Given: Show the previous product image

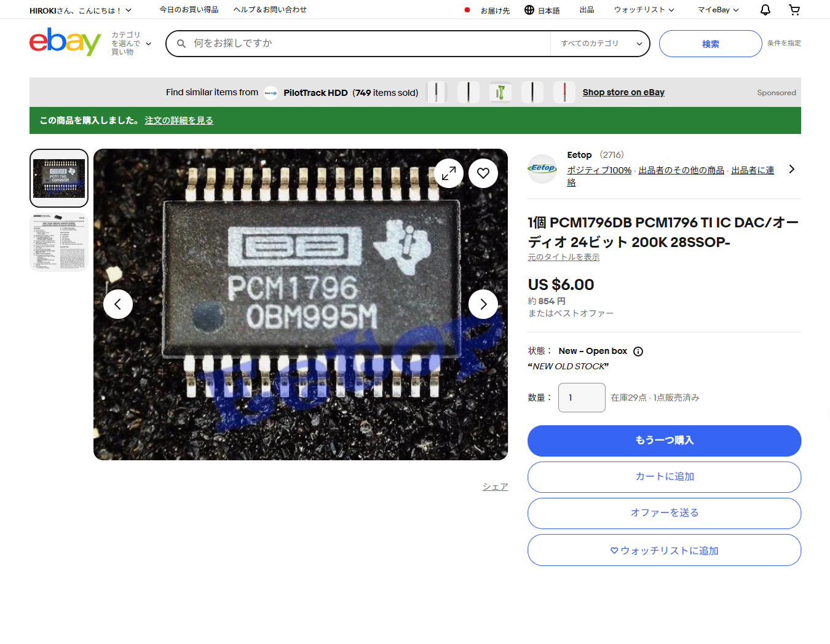Looking at the screenshot, I should tap(118, 304).
